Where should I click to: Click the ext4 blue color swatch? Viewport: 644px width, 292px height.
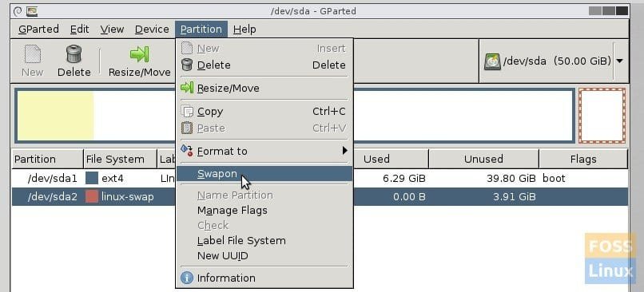coord(92,179)
